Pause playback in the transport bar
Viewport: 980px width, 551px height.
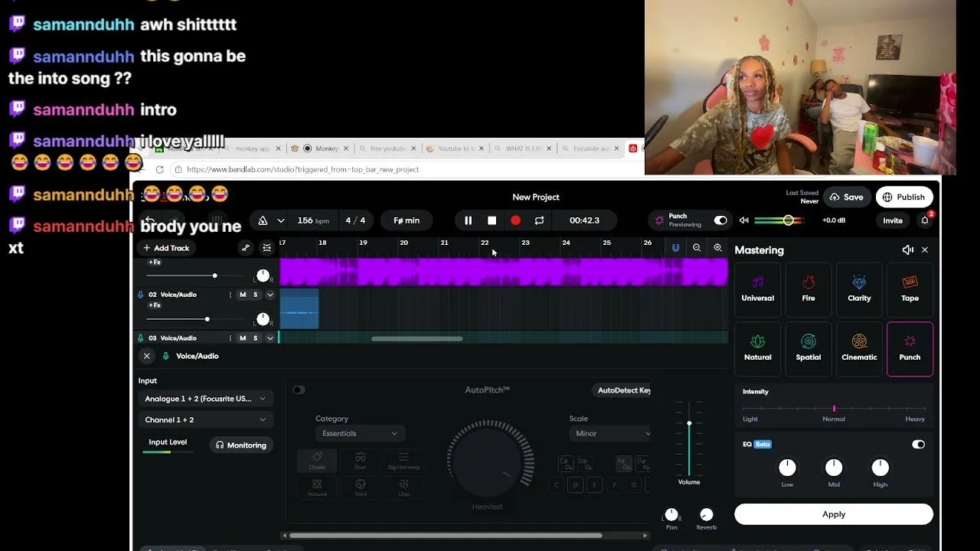(468, 220)
